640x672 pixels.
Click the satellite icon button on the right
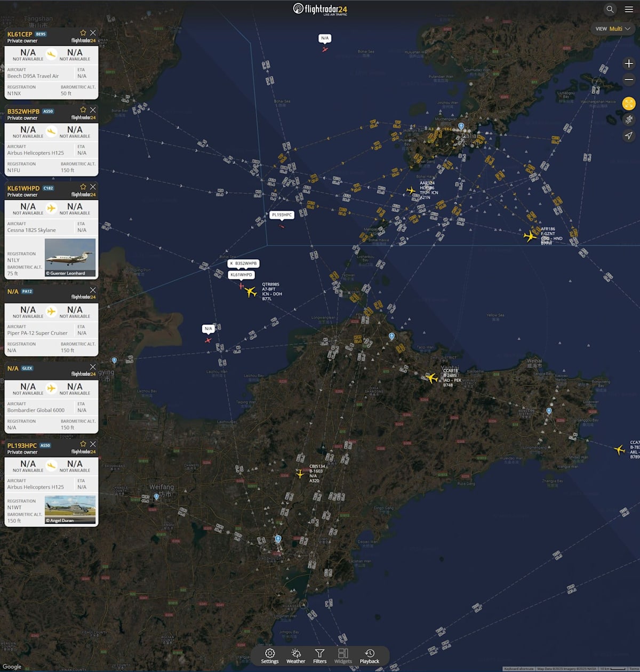(629, 119)
